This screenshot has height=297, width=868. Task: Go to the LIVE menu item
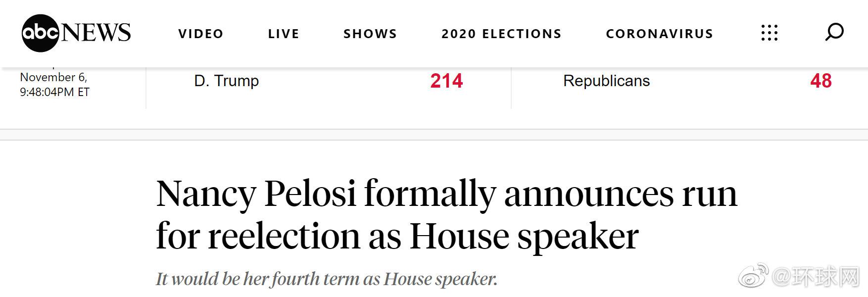point(284,34)
